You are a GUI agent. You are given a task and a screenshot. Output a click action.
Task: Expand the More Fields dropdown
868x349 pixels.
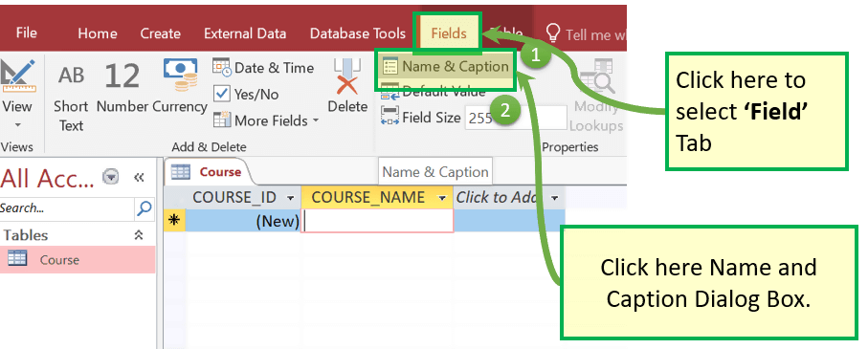pos(316,120)
